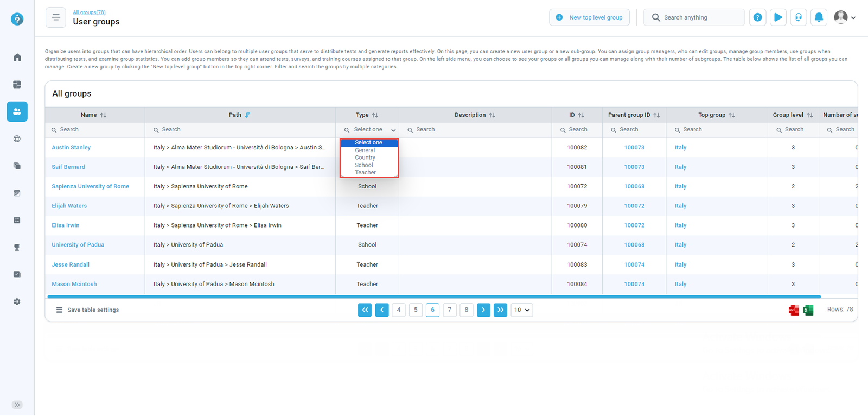
Task: Expand the sidebar with double-chevron arrow
Action: click(17, 405)
